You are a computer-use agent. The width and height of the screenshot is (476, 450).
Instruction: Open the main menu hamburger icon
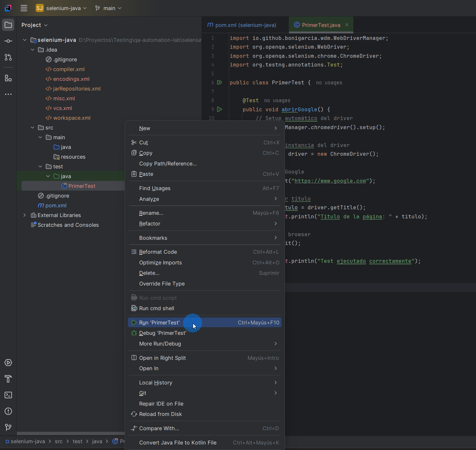[24, 8]
